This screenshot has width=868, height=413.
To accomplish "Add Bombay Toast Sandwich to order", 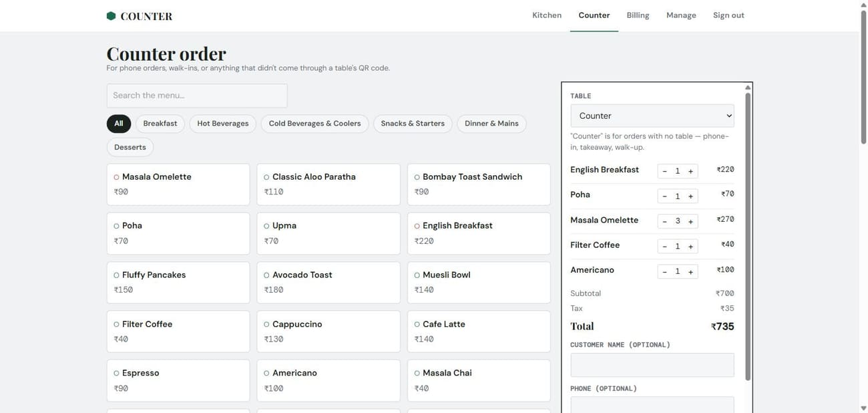I will (479, 184).
